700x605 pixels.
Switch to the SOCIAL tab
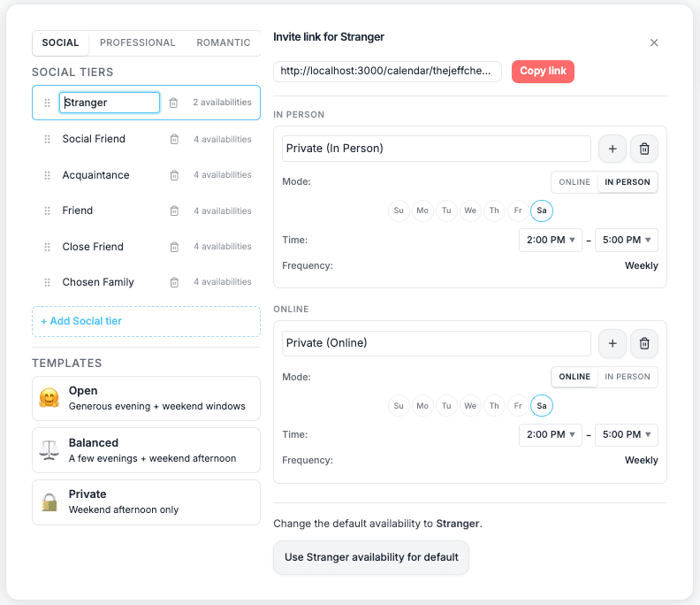point(60,42)
